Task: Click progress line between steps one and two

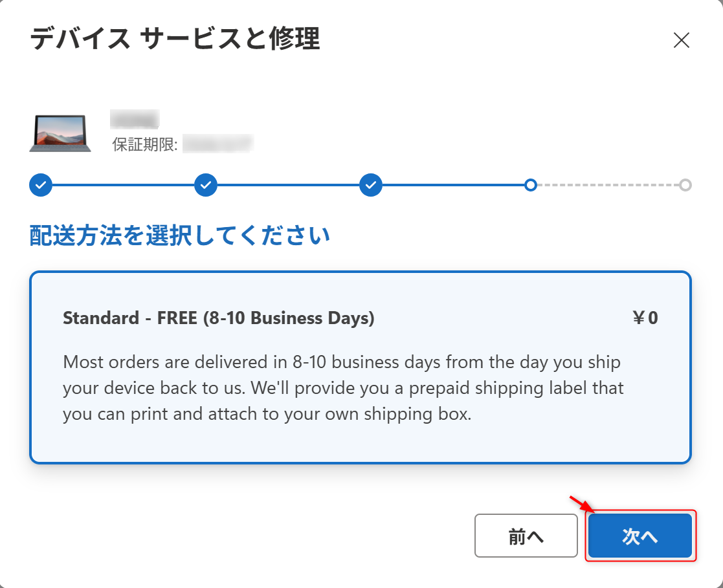Action: point(123,185)
